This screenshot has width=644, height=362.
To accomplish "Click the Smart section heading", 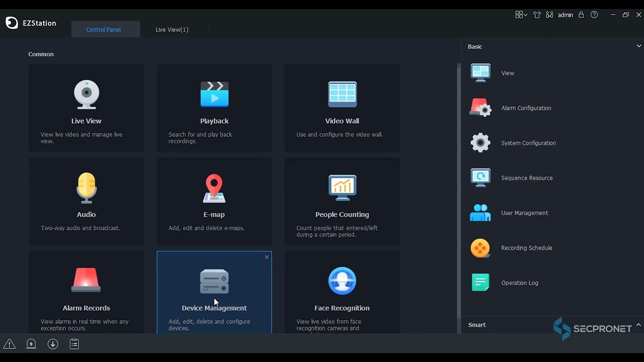I will click(x=477, y=325).
